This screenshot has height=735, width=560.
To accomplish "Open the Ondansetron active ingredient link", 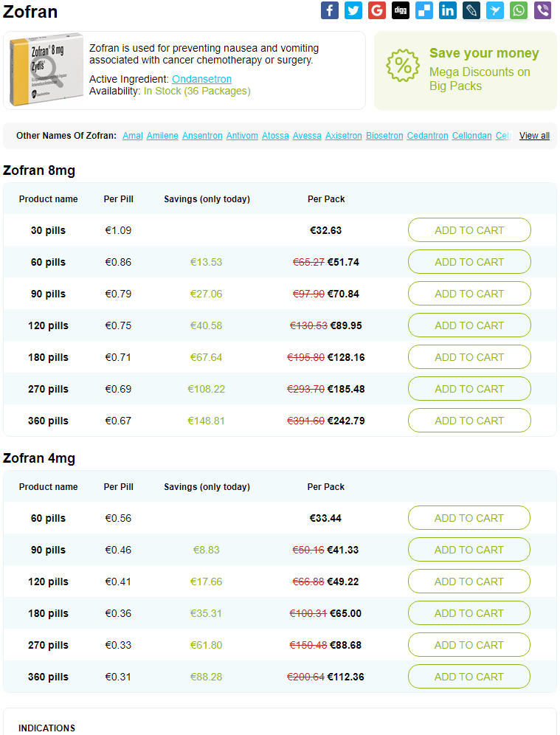I will [x=201, y=79].
